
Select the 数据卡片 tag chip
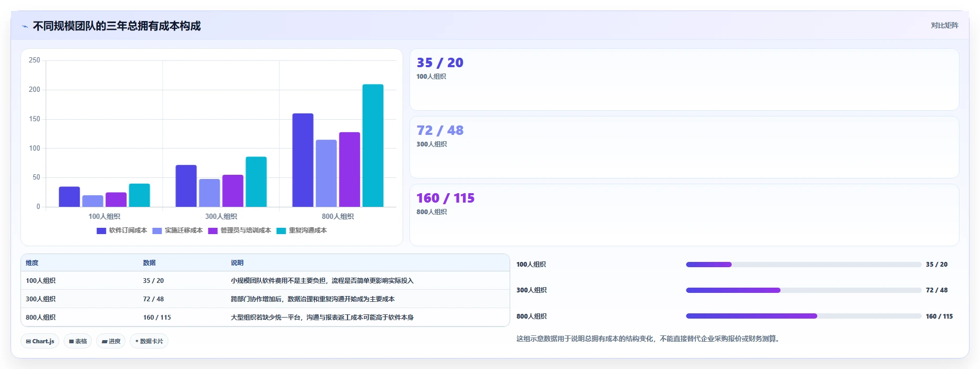(x=149, y=341)
